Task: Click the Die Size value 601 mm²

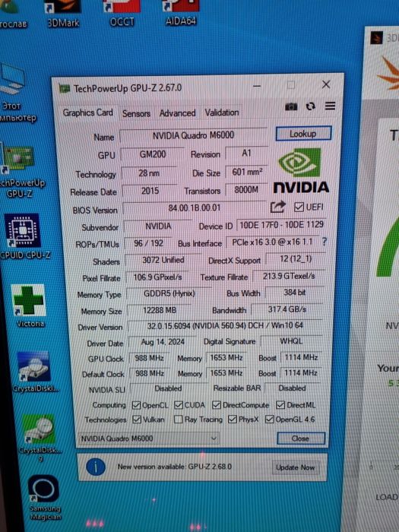Action: pyautogui.click(x=247, y=173)
